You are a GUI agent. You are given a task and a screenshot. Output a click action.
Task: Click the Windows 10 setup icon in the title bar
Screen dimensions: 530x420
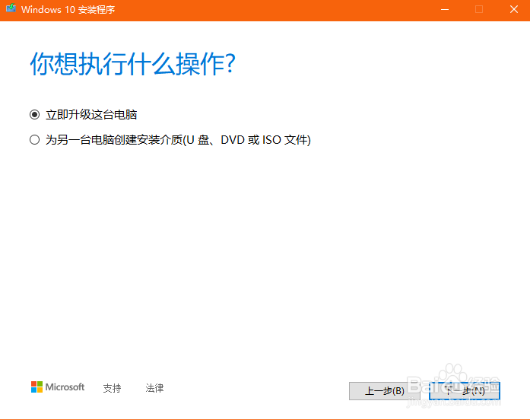point(11,8)
